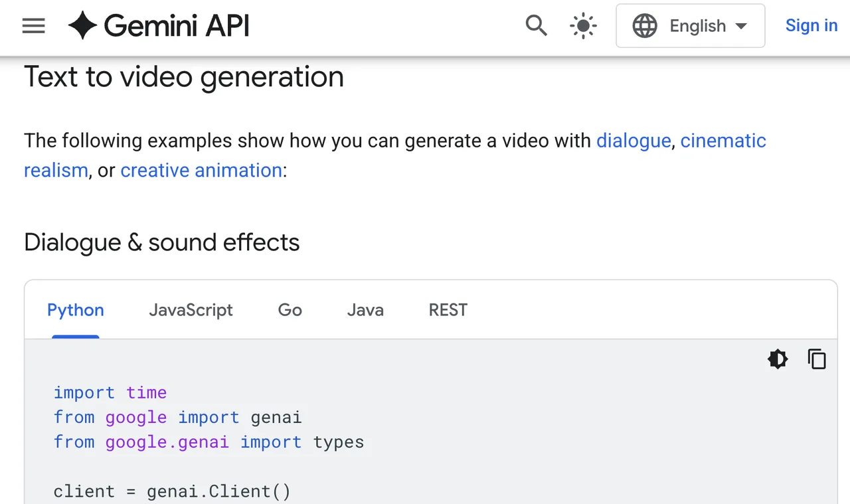Click the 'Text to video generation' heading
This screenshot has height=504, width=850.
pyautogui.click(x=184, y=77)
